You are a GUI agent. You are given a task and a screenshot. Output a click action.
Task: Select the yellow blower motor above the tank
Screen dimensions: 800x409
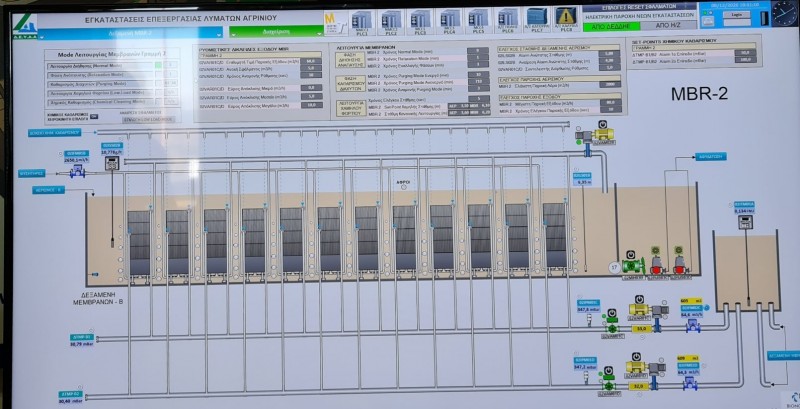pyautogui.click(x=603, y=130)
